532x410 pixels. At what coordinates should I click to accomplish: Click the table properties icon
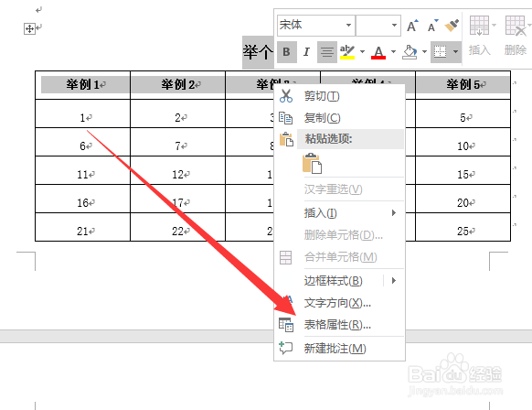click(286, 325)
